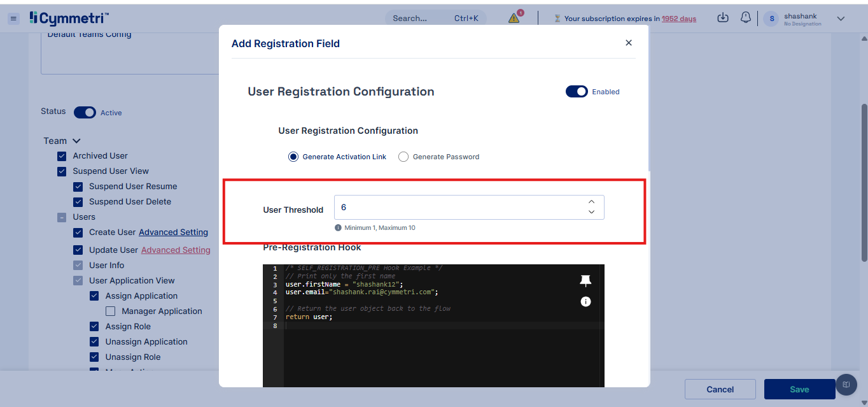This screenshot has width=868, height=407.
Task: Focus the top Search box
Action: 436,18
